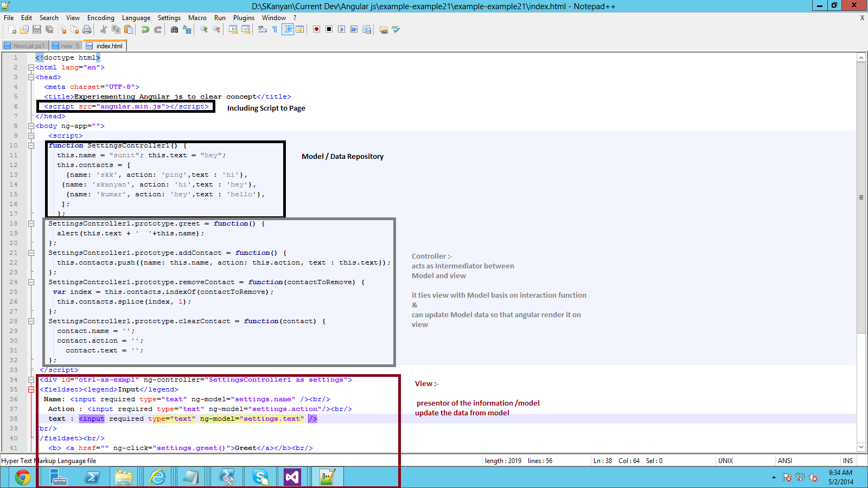Click the Close All toolbar icon
This screenshot has width=868, height=488.
(x=74, y=30)
